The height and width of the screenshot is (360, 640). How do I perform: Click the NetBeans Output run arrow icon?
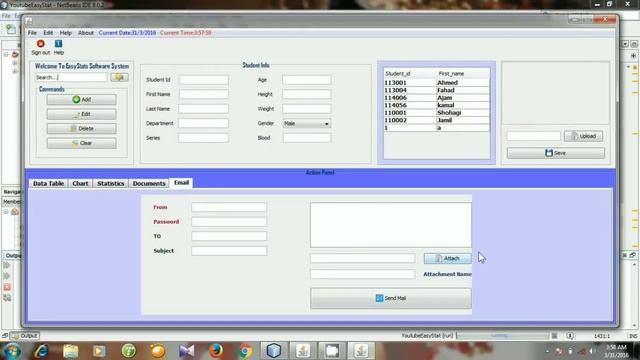[x=7, y=265]
